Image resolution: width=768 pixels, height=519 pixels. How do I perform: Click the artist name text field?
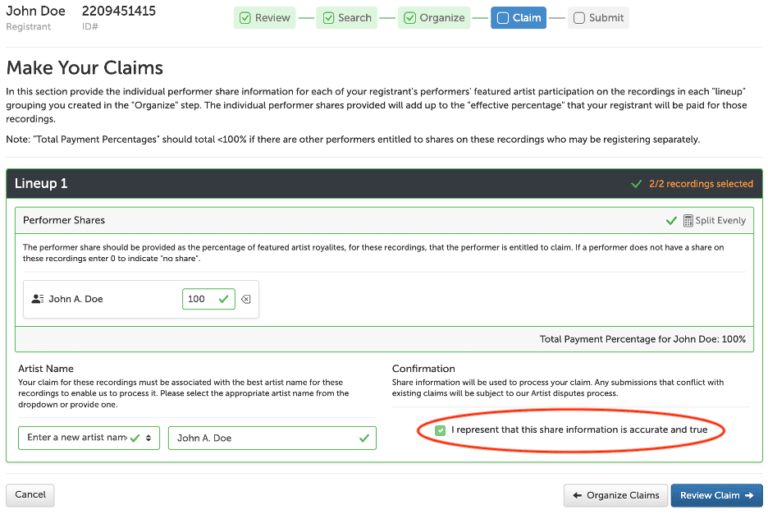264,438
